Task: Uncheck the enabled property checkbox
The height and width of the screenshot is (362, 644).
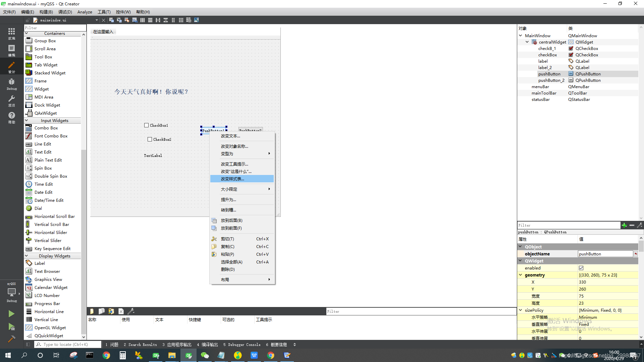Action: point(581,268)
